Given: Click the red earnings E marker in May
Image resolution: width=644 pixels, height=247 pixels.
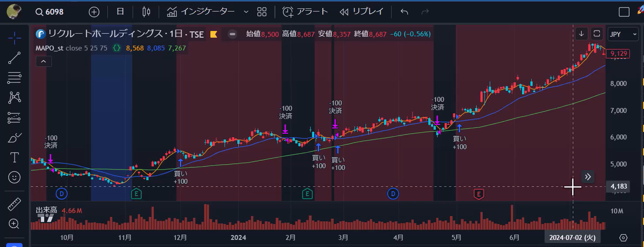Looking at the screenshot, I should click(478, 193).
